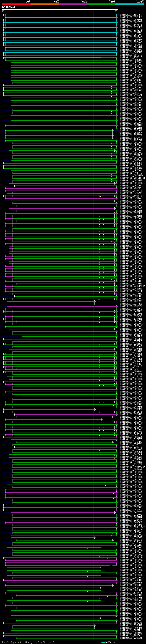This screenshot has width=146, height=644.
Task: Select hit label UniRef100_Q6DJA8
Action: pyautogui.click(x=131, y=211)
